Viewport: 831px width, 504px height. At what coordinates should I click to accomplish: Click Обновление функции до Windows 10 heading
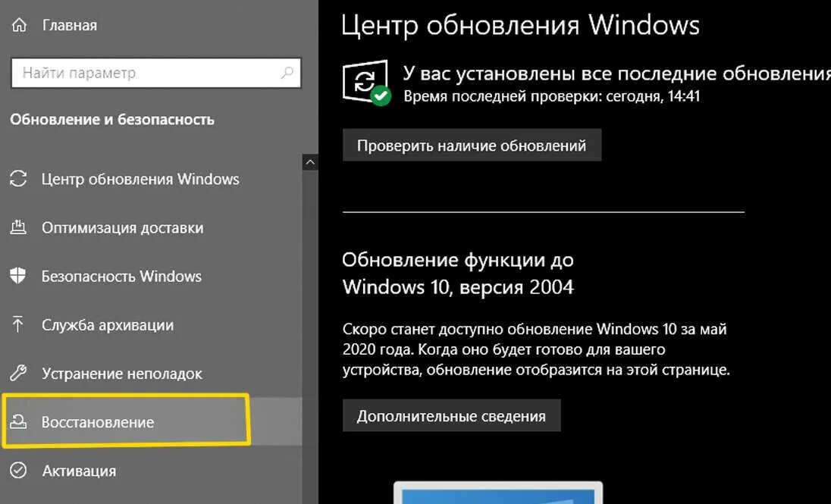[458, 274]
